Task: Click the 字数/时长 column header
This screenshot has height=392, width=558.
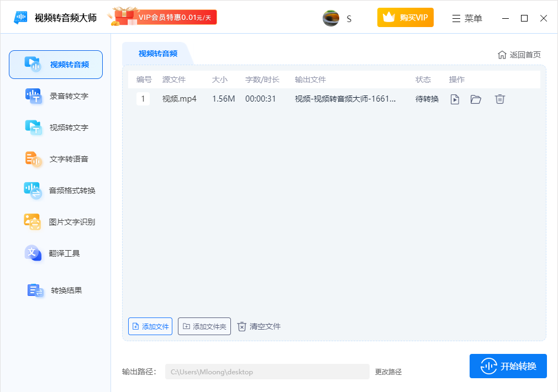Action: pos(262,80)
